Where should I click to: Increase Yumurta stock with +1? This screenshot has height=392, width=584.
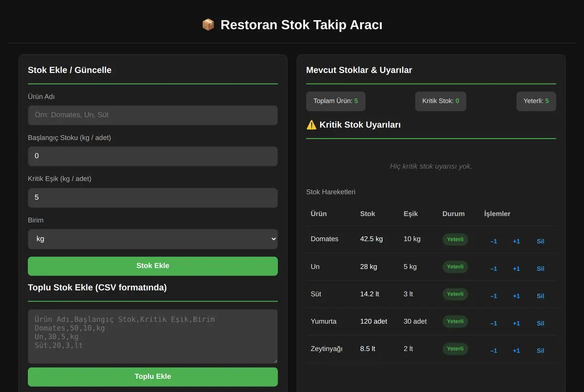(x=516, y=323)
